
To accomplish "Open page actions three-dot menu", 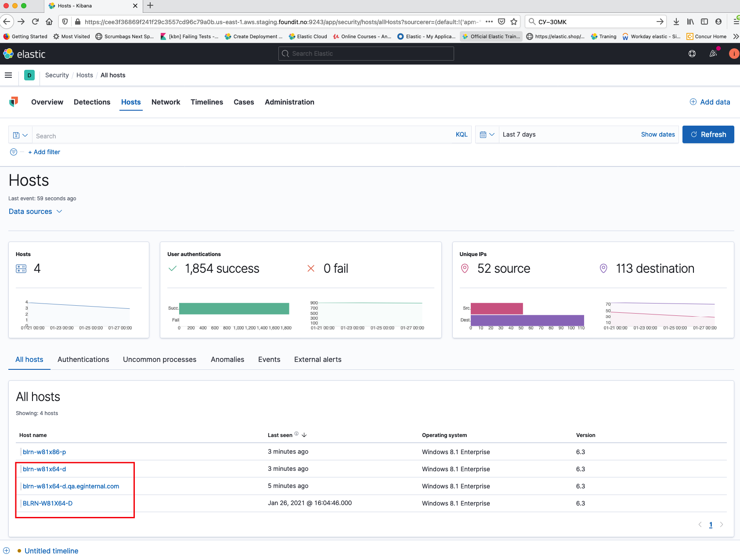I will pos(489,22).
